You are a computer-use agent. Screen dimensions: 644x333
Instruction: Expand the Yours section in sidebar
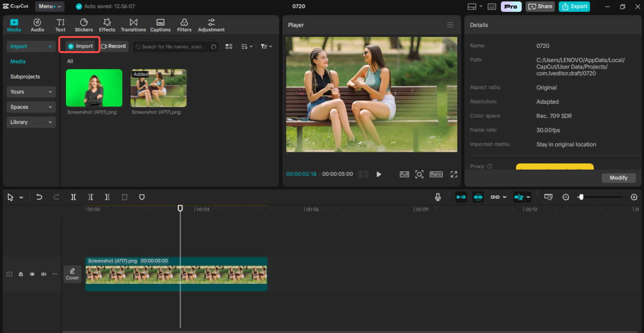click(31, 91)
